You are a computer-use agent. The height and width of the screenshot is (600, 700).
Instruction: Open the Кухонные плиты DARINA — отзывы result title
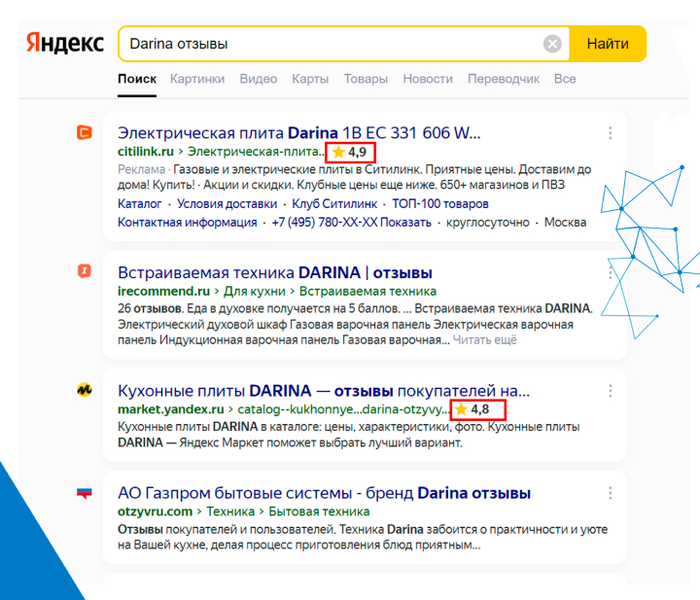coord(324,391)
